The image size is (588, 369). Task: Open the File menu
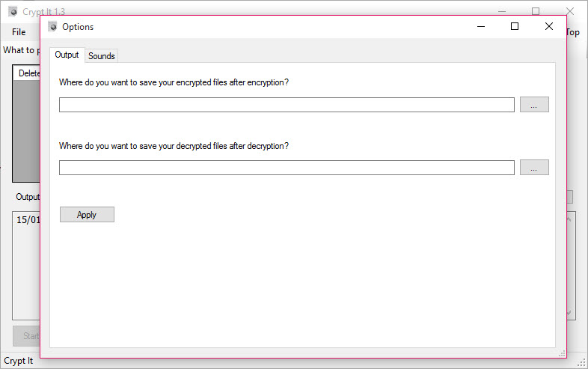click(x=19, y=32)
